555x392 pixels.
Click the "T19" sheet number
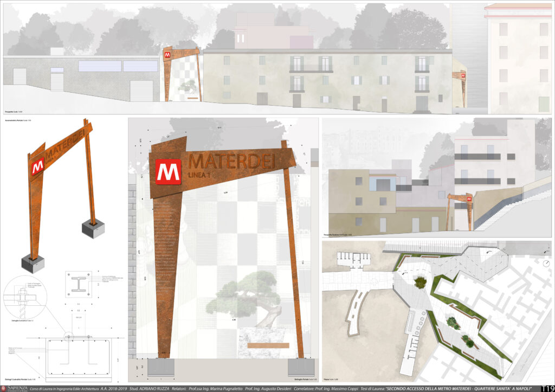[547, 388]
